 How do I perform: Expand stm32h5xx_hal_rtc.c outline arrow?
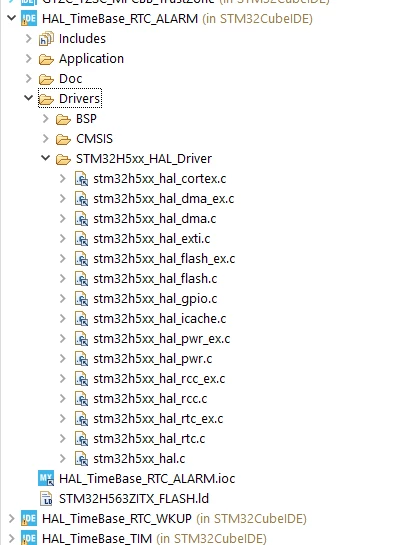(63, 438)
